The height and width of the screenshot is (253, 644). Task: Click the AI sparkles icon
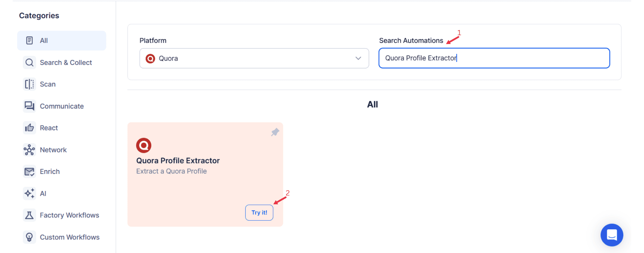[29, 193]
